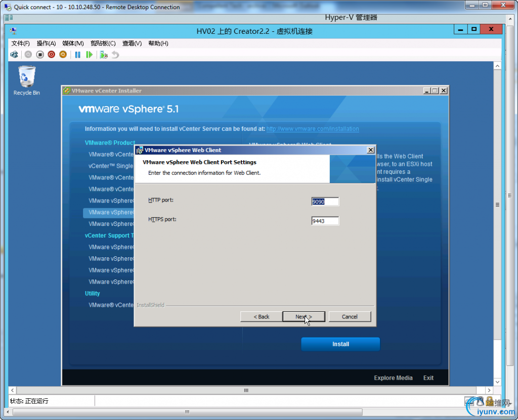Click vSphere Web Client dialog title icon
This screenshot has width=518, height=420.
pyautogui.click(x=140, y=150)
